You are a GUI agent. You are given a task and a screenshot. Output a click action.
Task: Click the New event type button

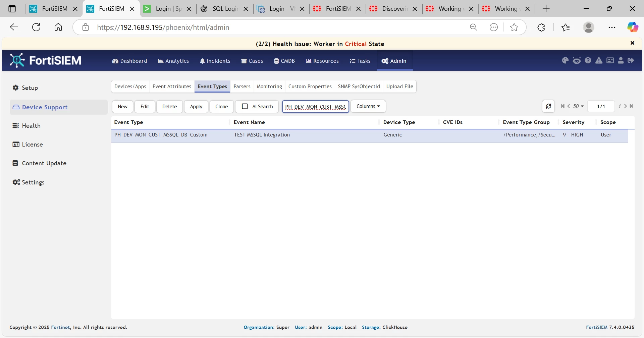[122, 106]
